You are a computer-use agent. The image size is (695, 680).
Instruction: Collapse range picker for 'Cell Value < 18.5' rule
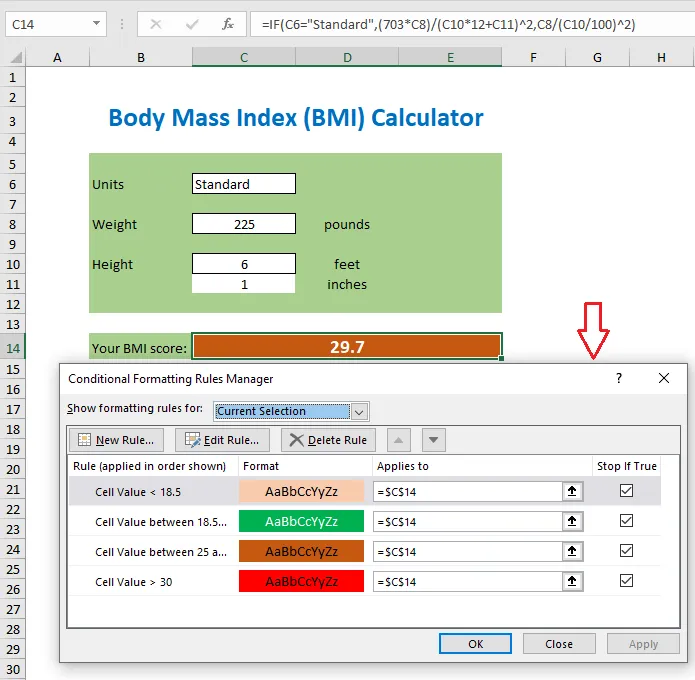[x=572, y=491]
